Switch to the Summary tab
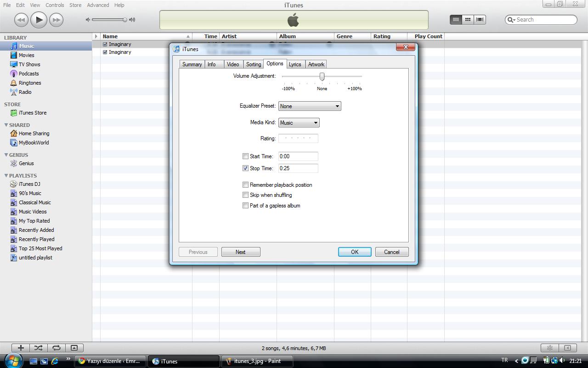This screenshot has height=368, width=588. (192, 64)
